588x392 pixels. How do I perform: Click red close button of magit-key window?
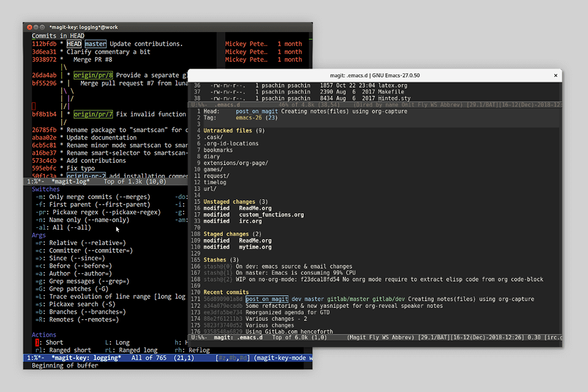29,27
